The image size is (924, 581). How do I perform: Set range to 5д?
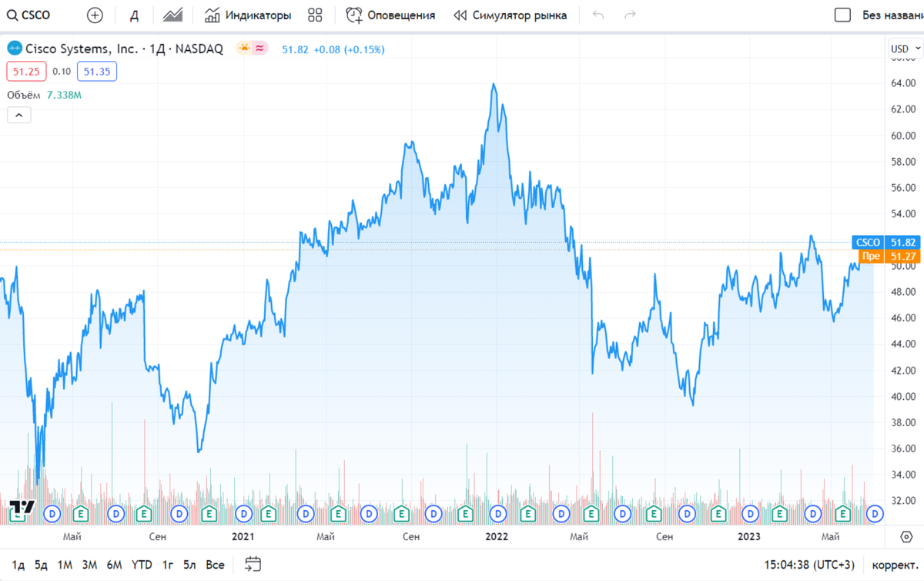point(42,565)
